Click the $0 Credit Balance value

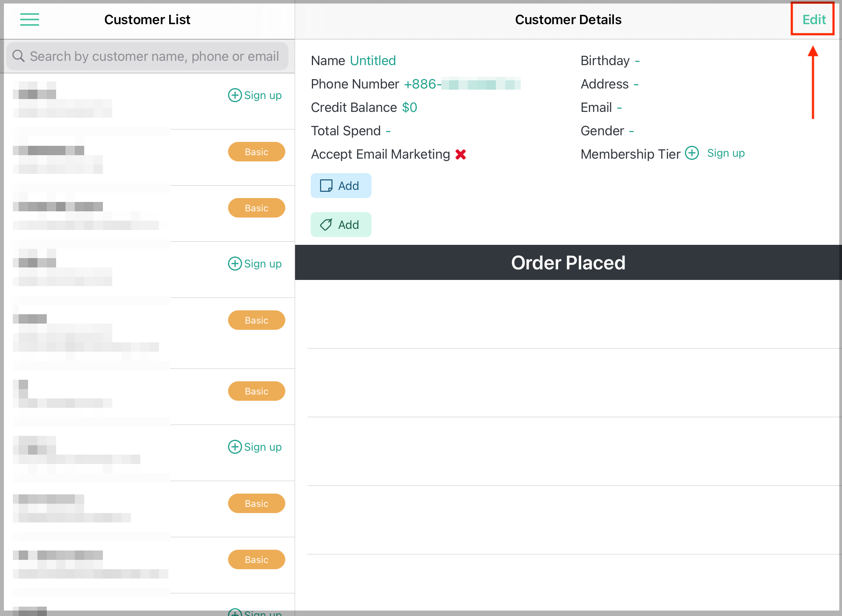410,108
